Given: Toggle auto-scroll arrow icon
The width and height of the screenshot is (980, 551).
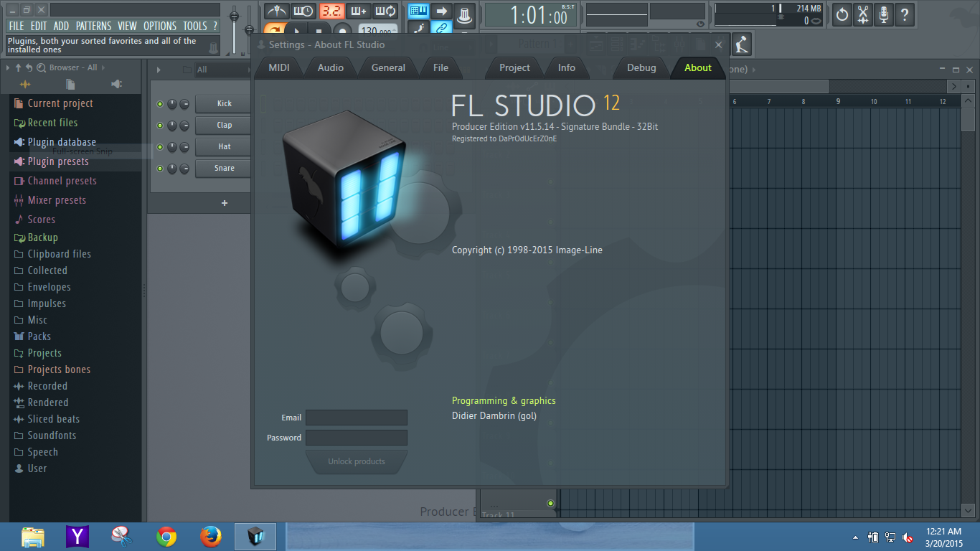Looking at the screenshot, I should point(442,11).
